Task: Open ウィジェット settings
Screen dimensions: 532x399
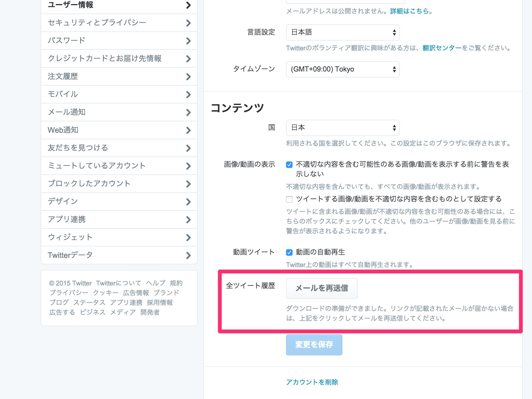Action: click(119, 237)
